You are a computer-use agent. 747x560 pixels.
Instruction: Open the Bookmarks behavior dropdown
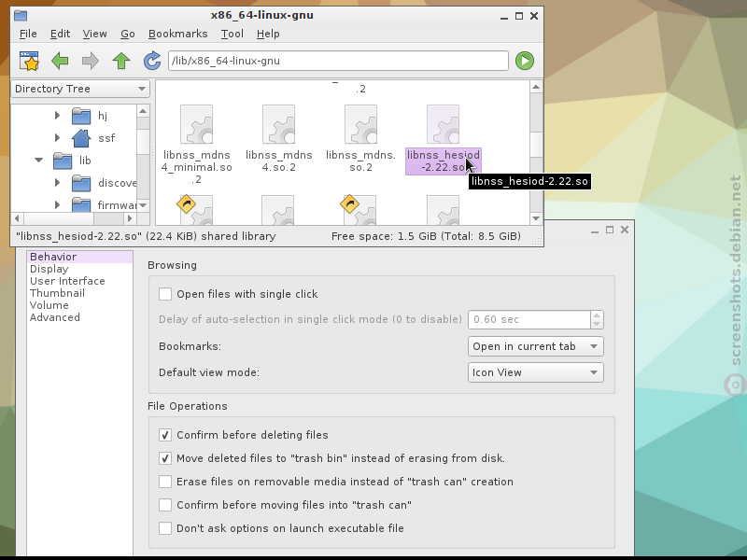click(535, 346)
